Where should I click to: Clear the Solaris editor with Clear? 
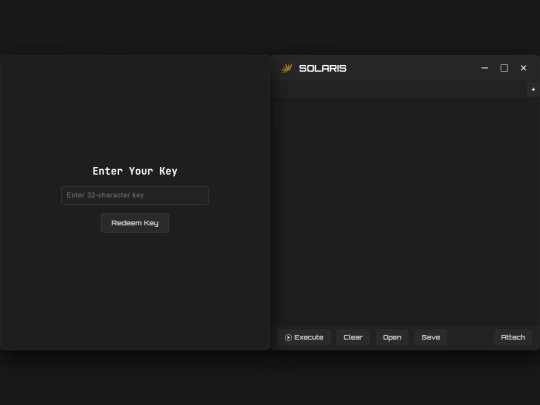pos(353,337)
